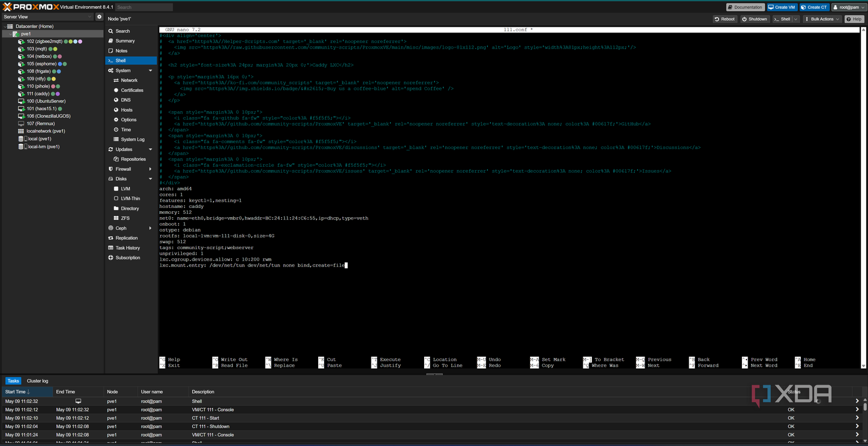868x446 pixels.
Task: Open the node Search panel
Action: (x=131, y=31)
